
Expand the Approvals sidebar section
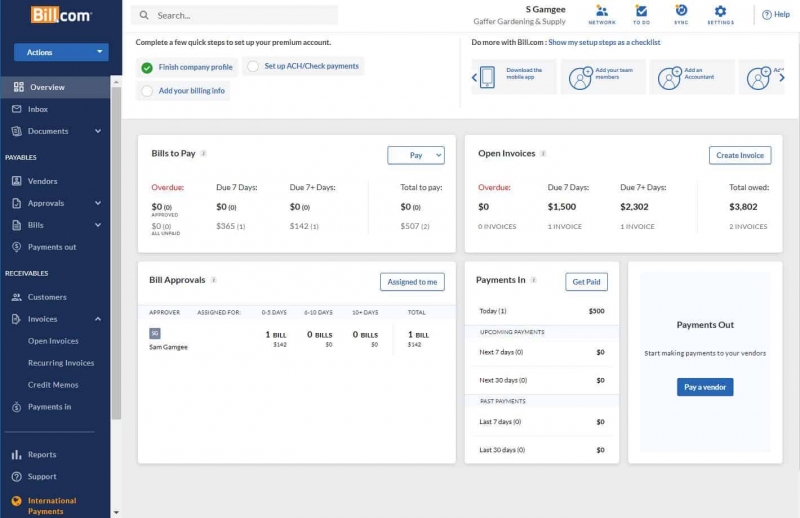(x=98, y=203)
